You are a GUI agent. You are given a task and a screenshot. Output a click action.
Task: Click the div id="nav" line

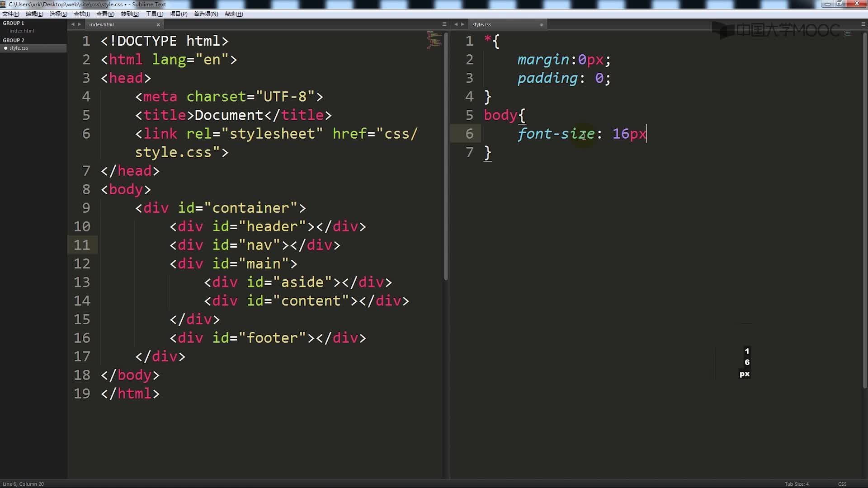point(255,245)
